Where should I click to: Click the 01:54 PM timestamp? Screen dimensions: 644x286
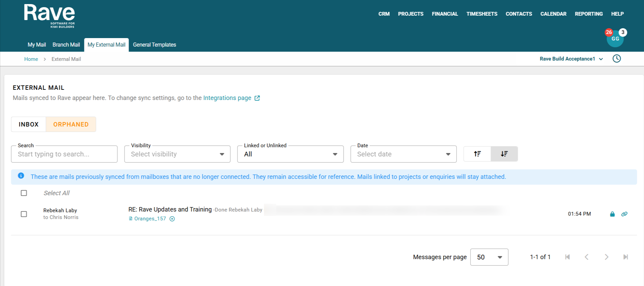pyautogui.click(x=579, y=214)
